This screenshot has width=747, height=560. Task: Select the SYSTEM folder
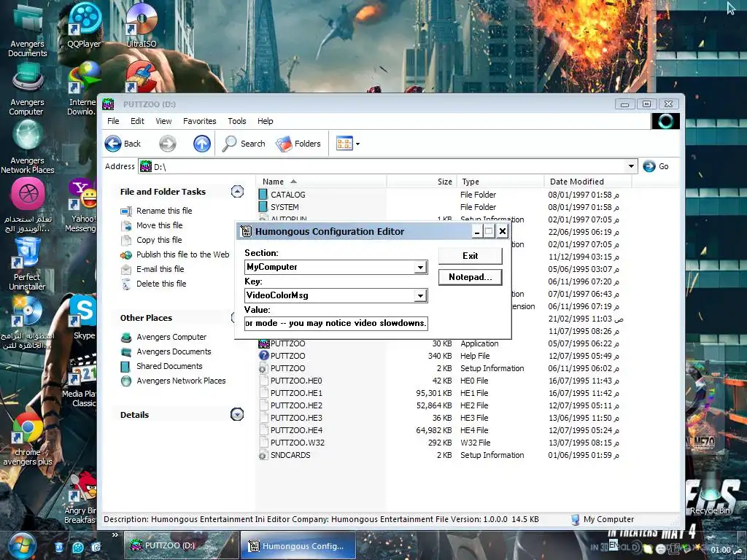point(285,207)
